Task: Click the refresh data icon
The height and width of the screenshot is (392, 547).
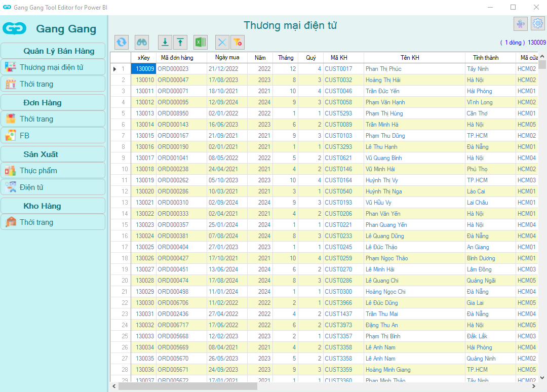Action: pos(122,43)
